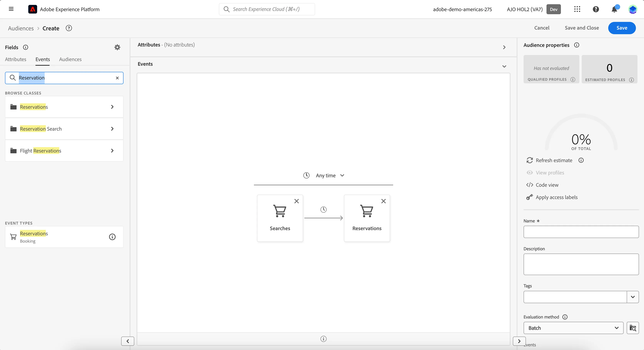Switch to the Audiences tab

(70, 59)
